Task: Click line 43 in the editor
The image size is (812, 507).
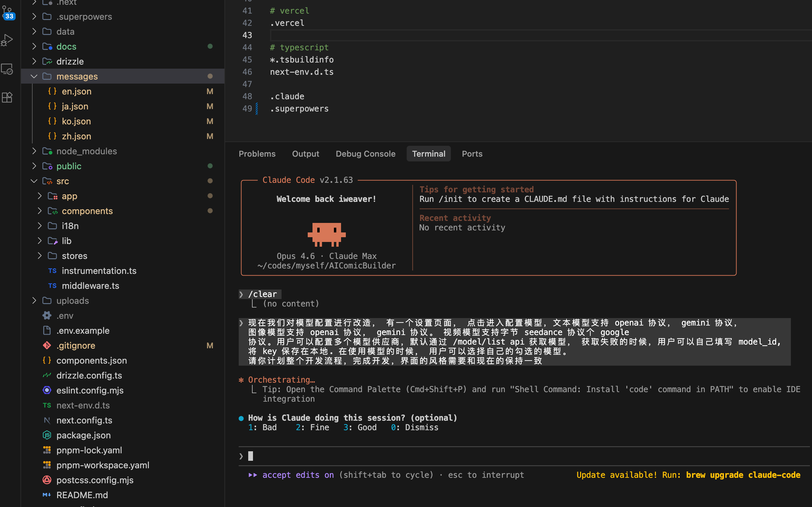Action: pyautogui.click(x=408, y=35)
